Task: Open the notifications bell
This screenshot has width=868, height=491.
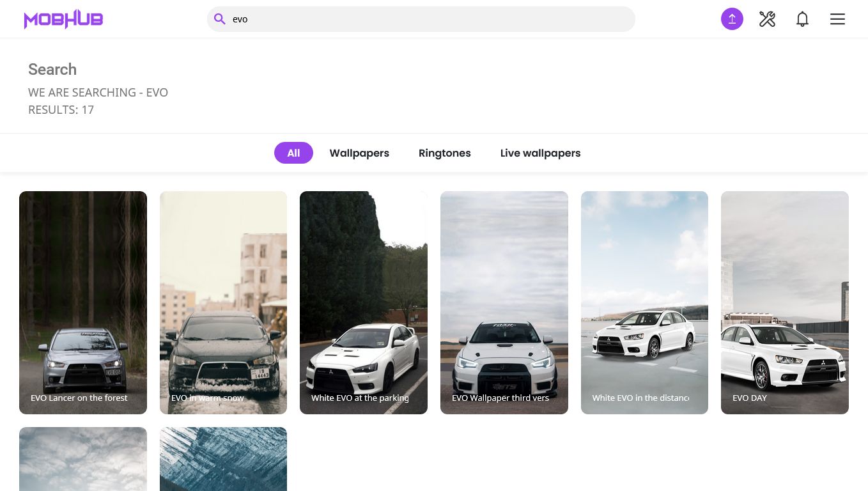Action: (x=802, y=19)
